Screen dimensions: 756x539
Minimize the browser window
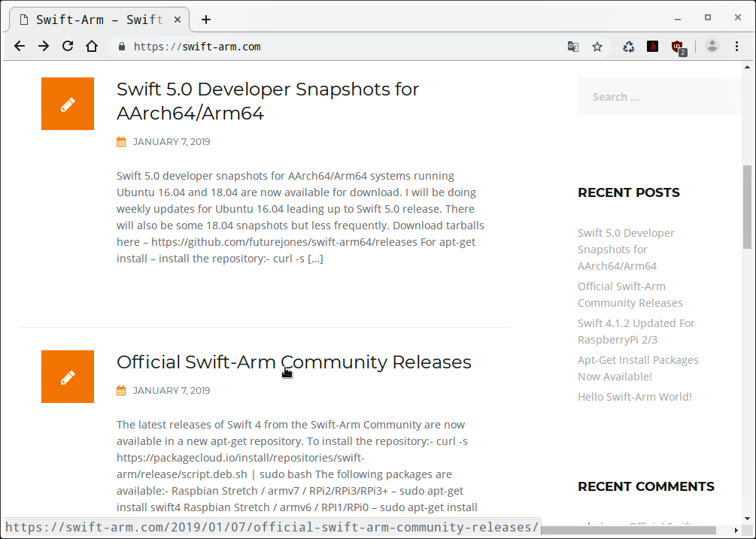tap(678, 18)
